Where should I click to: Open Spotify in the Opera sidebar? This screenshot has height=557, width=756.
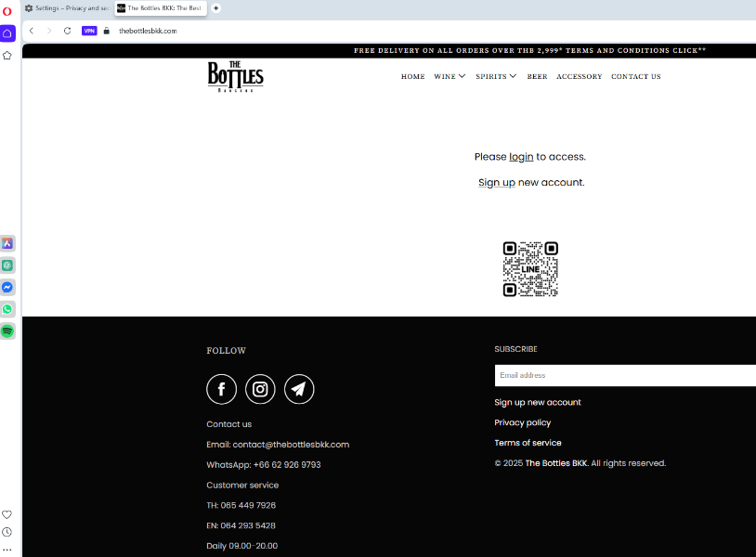(7, 330)
